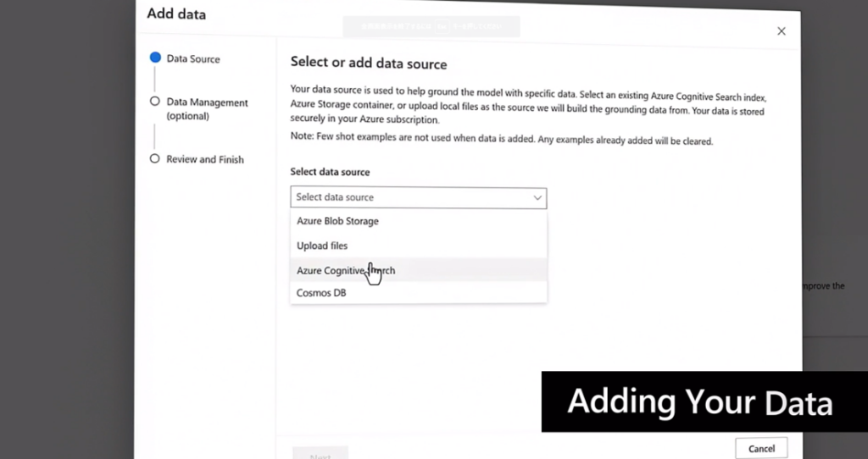Click the 'Select or add data source' heading
This screenshot has width=868, height=459.
tap(369, 64)
